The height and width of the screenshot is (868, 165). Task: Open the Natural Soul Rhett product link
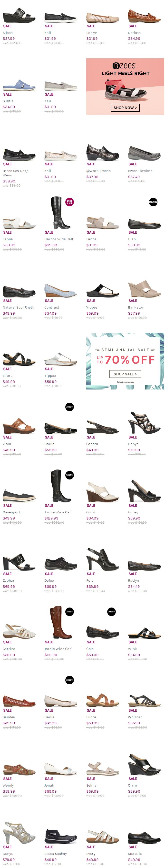18,307
